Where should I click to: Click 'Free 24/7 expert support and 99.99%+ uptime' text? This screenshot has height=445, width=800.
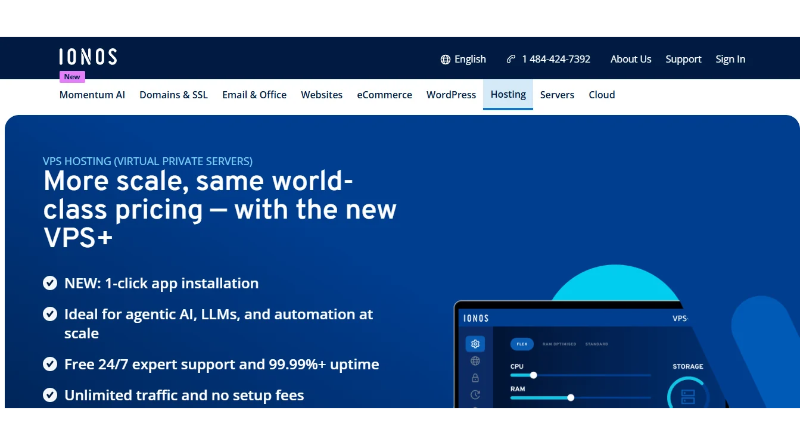pyautogui.click(x=221, y=364)
